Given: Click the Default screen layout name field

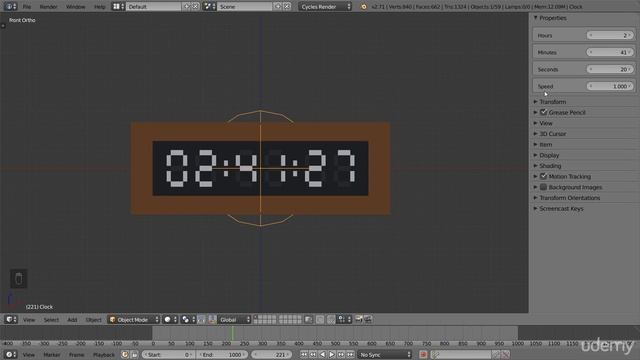Looking at the screenshot, I should pyautogui.click(x=153, y=7).
